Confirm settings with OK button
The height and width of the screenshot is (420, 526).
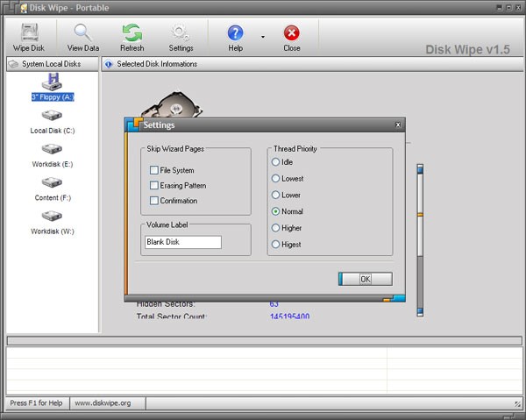[366, 279]
